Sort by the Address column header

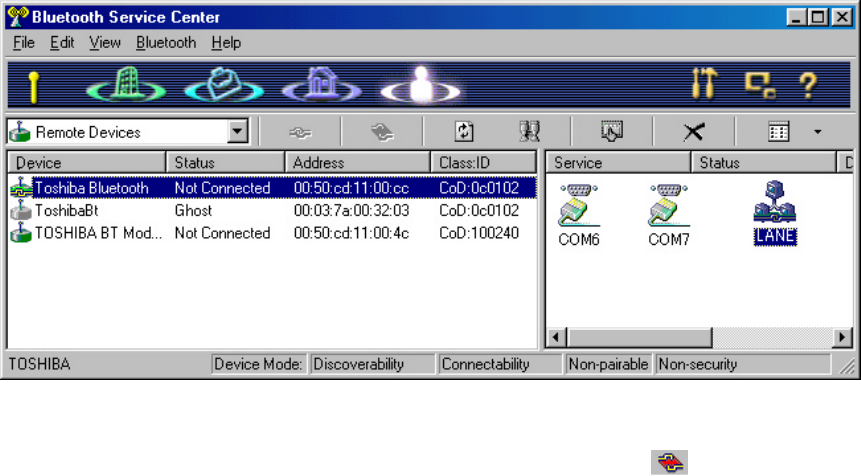coord(357,163)
